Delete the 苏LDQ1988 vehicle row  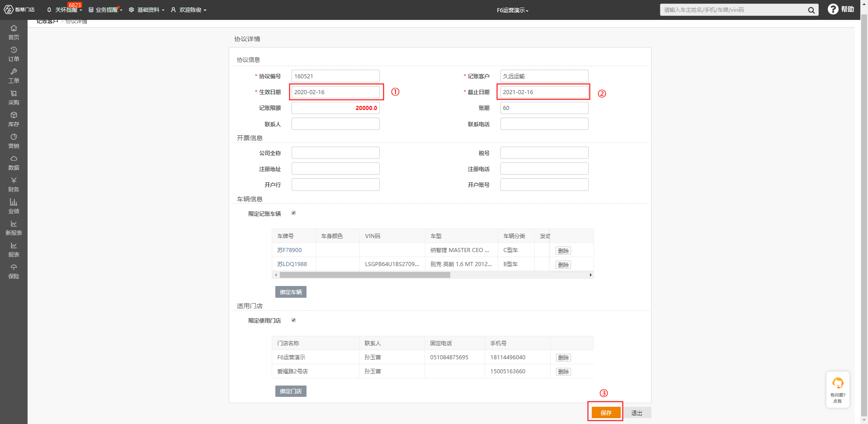[x=563, y=265]
